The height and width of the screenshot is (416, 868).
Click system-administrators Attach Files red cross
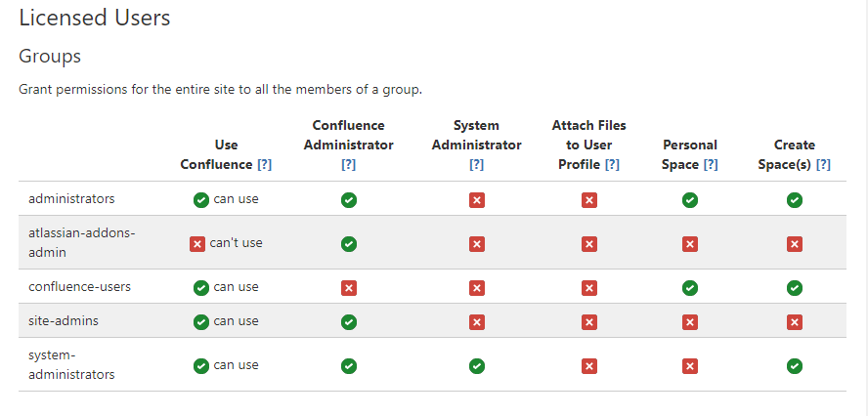click(589, 366)
